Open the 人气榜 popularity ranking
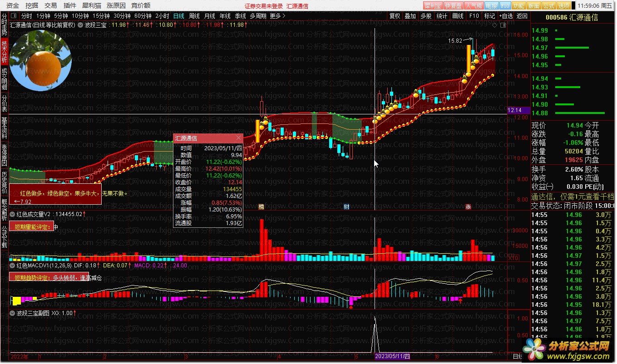 click(x=474, y=6)
